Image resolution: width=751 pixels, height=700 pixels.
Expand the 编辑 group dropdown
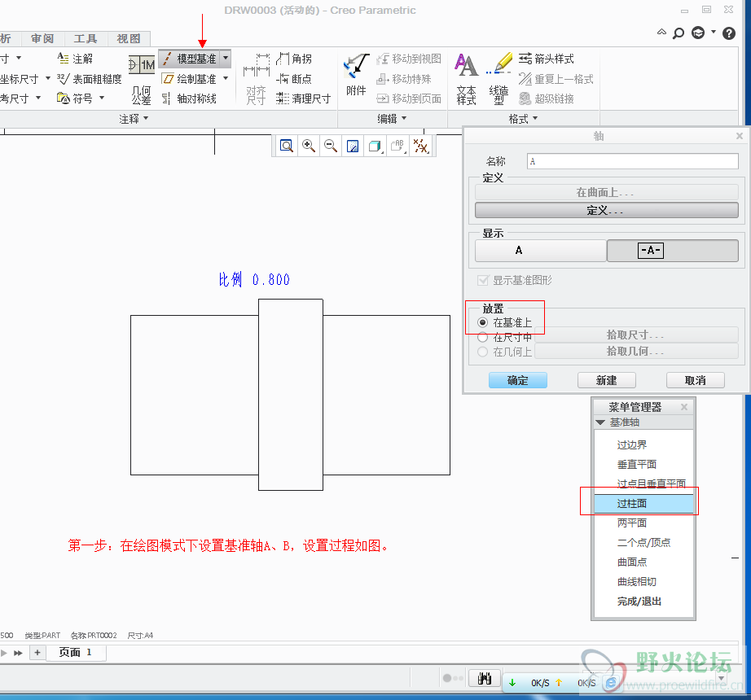coord(392,119)
